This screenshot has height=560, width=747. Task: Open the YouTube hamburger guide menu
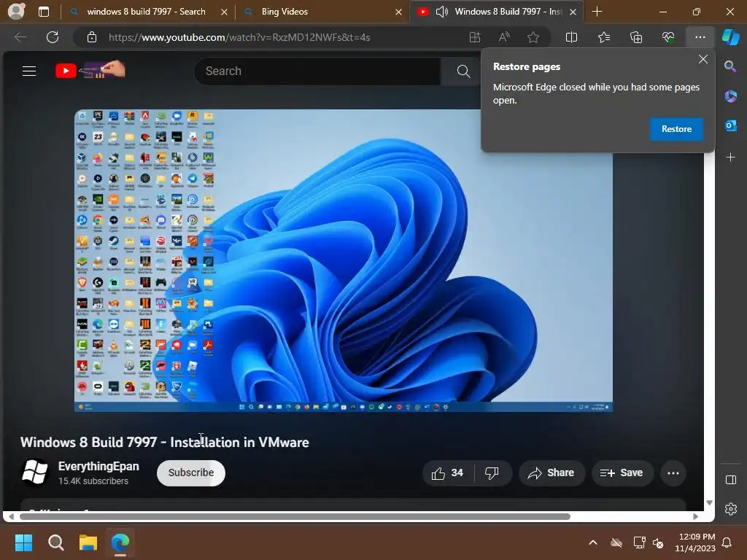pos(29,71)
